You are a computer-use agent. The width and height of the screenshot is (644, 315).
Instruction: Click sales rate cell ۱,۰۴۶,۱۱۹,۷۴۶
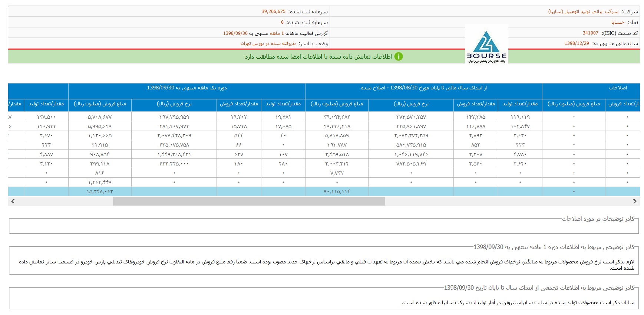coord(411,154)
